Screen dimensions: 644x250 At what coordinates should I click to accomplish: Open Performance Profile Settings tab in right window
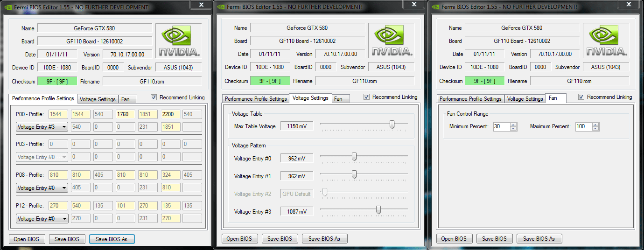(x=470, y=99)
